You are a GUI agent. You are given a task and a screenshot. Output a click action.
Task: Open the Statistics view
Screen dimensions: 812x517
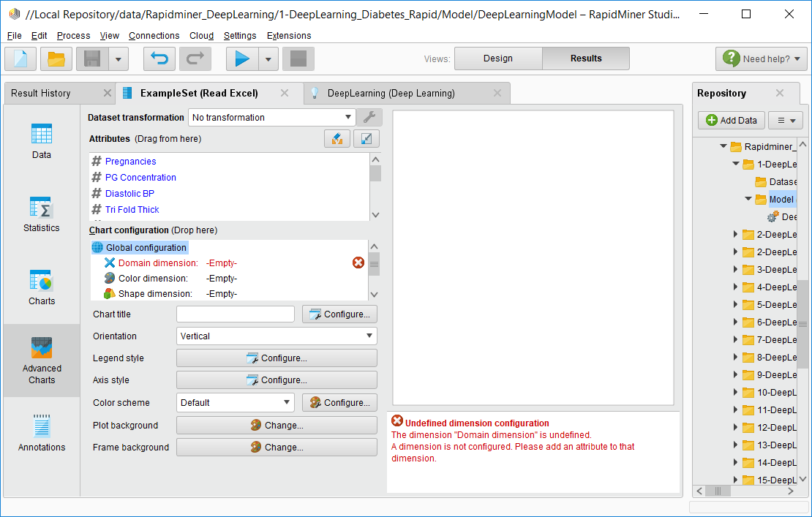[42, 214]
